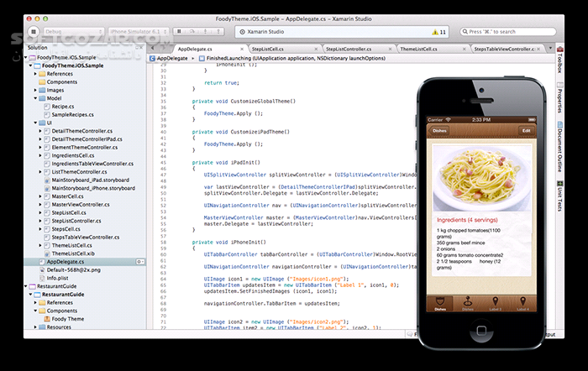Close the StepListController.cs tab
588x371 pixels.
[x=390, y=49]
